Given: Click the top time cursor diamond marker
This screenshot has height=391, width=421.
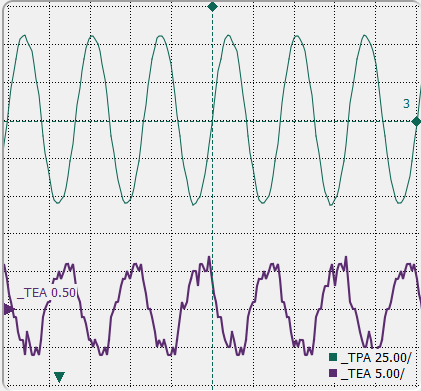Looking at the screenshot, I should (x=212, y=7).
